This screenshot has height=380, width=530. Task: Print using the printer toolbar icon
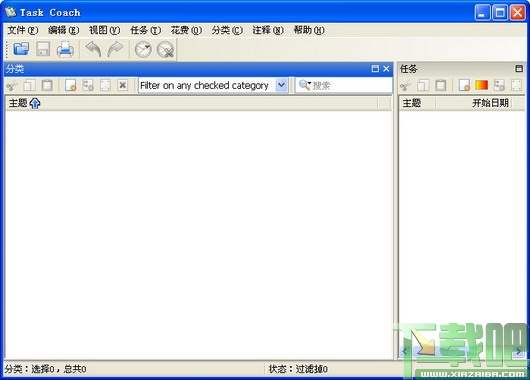[x=65, y=49]
